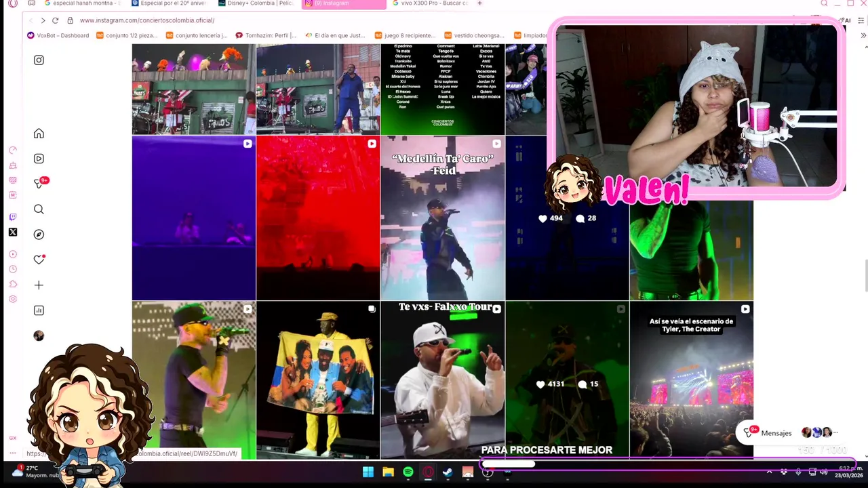Open the taskbar clock showing 23/03/2026
The image size is (868, 488).
click(x=850, y=472)
